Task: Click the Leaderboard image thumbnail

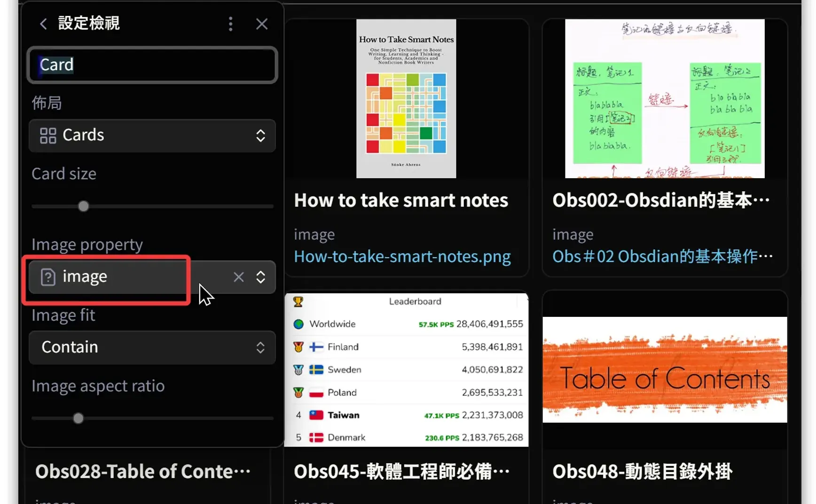Action: pyautogui.click(x=406, y=369)
